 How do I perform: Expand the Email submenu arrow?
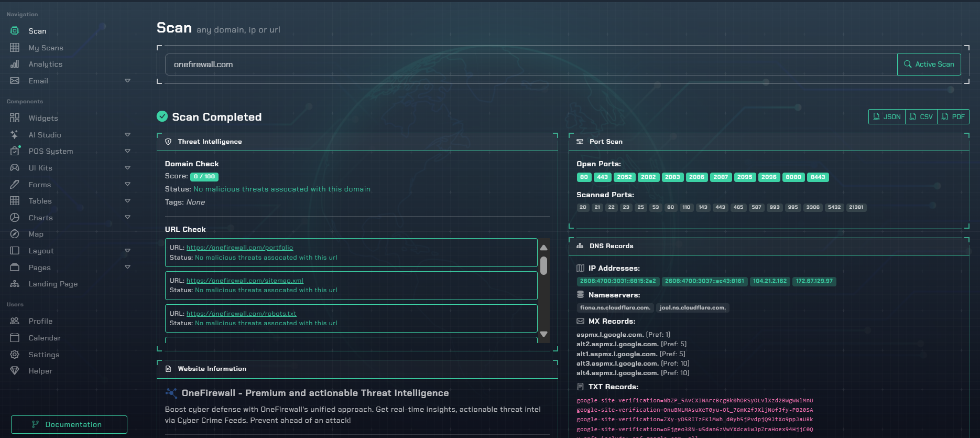(x=127, y=81)
